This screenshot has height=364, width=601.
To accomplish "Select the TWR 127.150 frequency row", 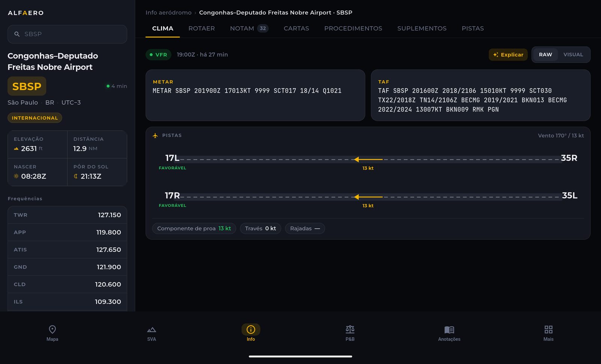I will 67,215.
